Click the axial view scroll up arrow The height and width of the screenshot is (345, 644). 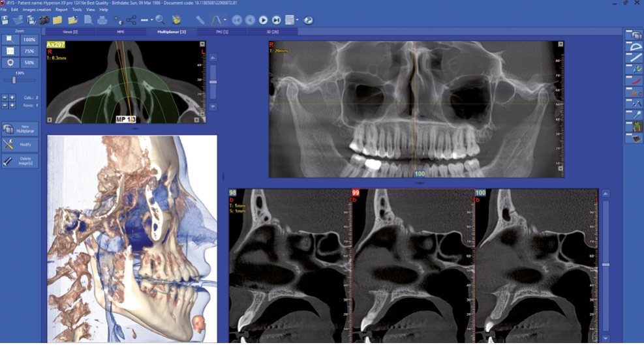coord(213,58)
